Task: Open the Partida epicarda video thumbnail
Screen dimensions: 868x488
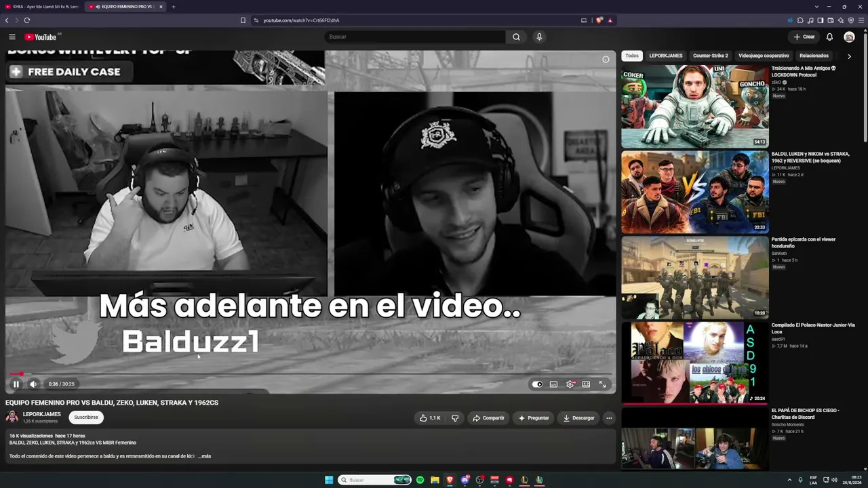Action: (695, 277)
